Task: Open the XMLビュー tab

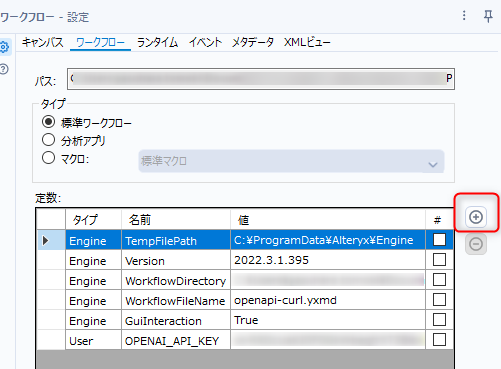Action: (307, 43)
